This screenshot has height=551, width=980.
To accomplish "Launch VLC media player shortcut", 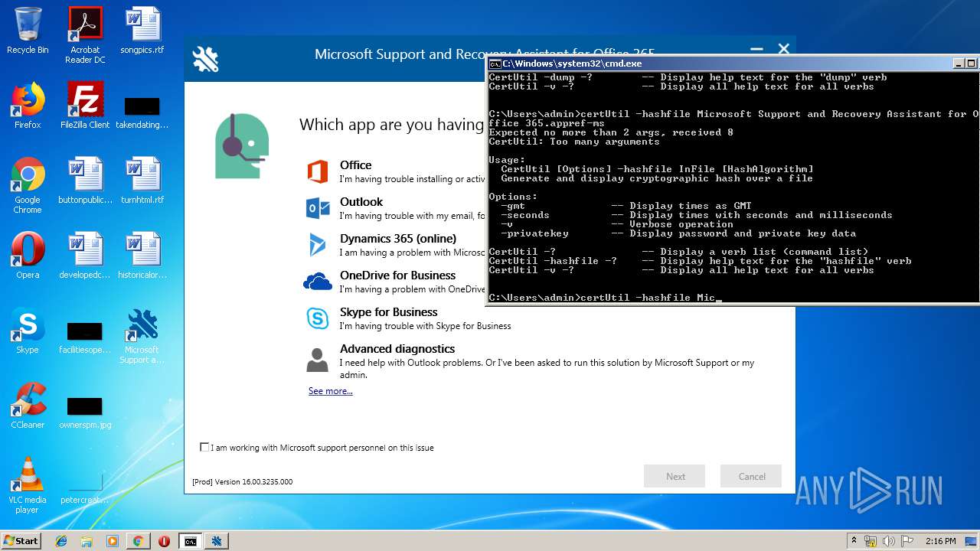I will pyautogui.click(x=28, y=485).
